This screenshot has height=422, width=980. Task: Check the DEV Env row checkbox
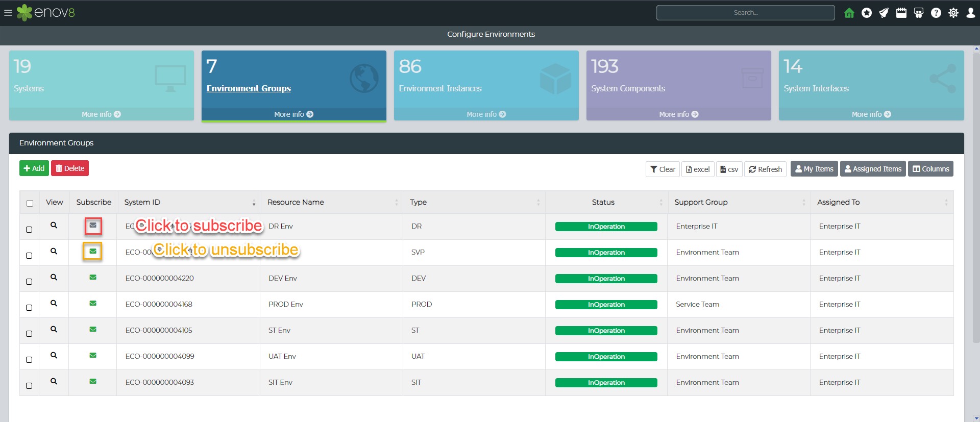29,282
